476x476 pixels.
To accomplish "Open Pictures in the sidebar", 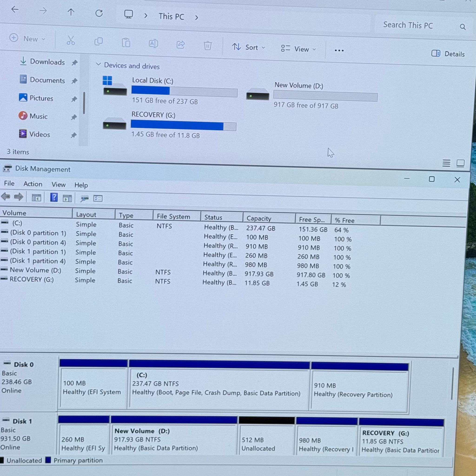I will [36, 98].
